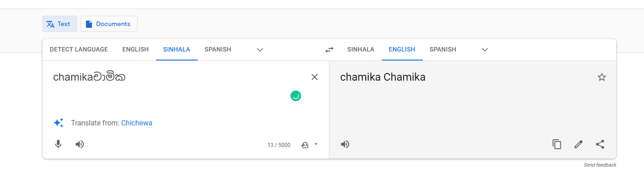Listen to source text speaker icon

tap(80, 144)
